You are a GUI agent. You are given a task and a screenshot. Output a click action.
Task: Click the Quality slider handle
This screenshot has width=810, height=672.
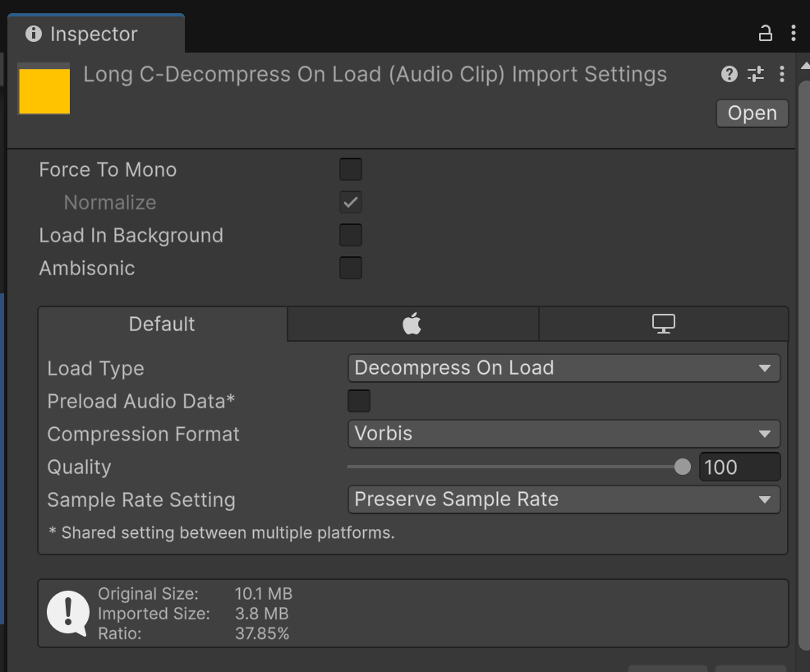(682, 467)
